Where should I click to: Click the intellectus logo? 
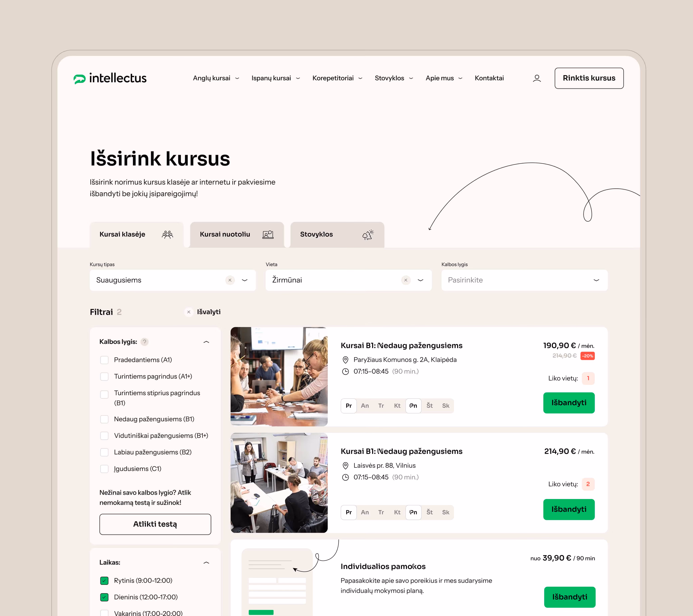click(x=110, y=78)
